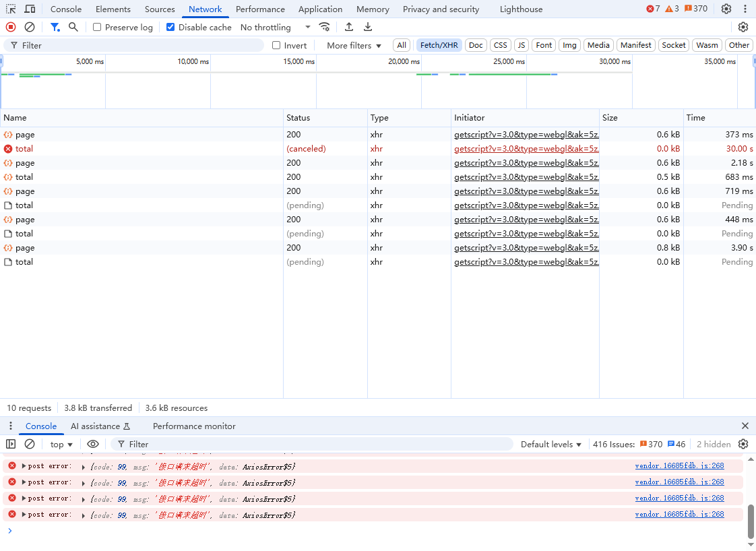Open the Default levels dropdown
Screen dimensions: 756x551
pos(550,444)
